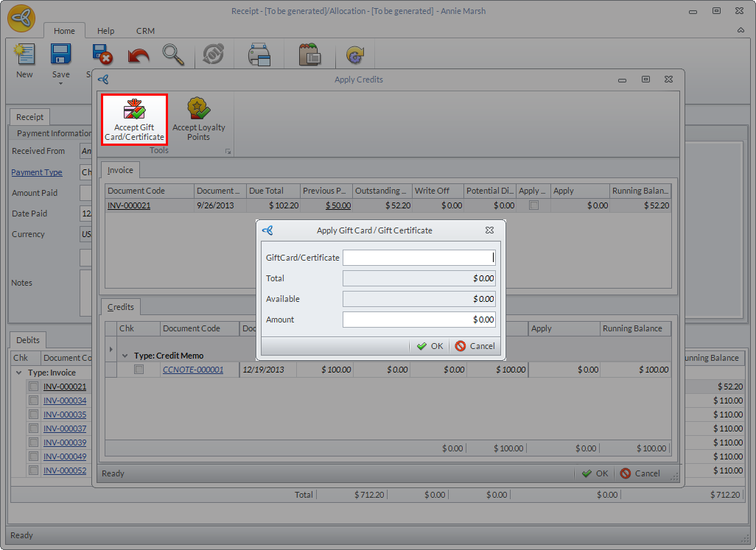Click the Save floppy disk icon
Viewport: 756px width, 550px height.
(60, 55)
